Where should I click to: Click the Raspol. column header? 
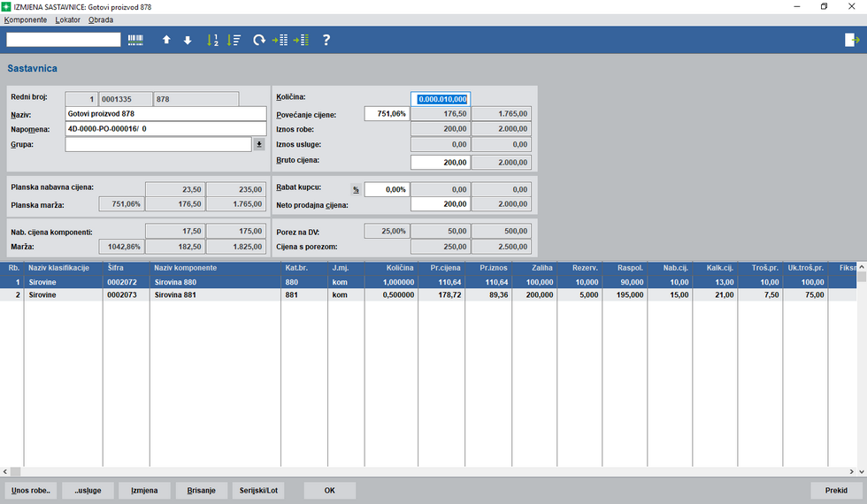[x=625, y=268]
